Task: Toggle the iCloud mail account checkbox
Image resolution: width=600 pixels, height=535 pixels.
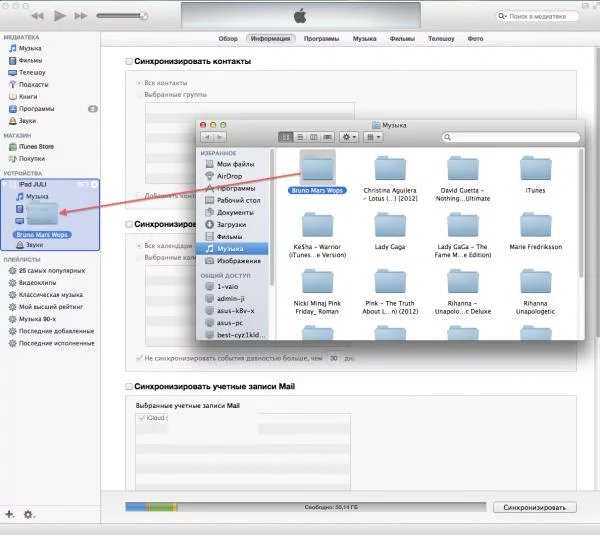Action: tap(142, 418)
